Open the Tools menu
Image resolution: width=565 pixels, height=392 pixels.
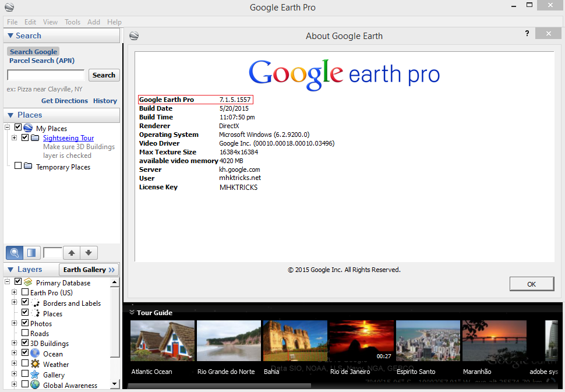pos(72,22)
